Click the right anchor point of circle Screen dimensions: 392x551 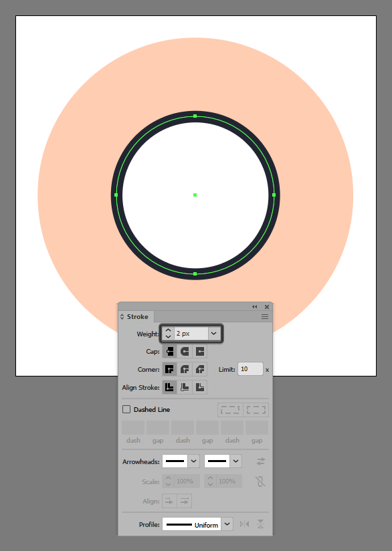coord(274,195)
